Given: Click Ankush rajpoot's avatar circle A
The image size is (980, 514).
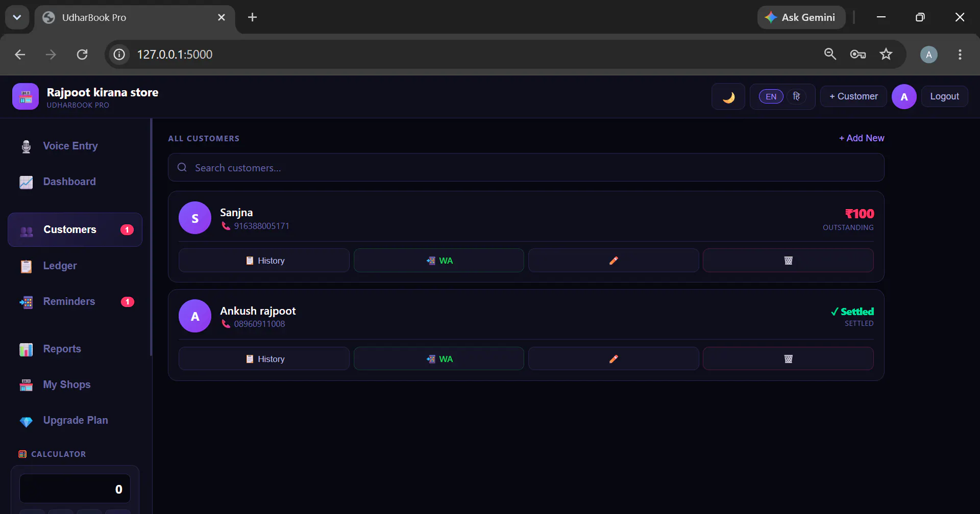Looking at the screenshot, I should pyautogui.click(x=195, y=316).
